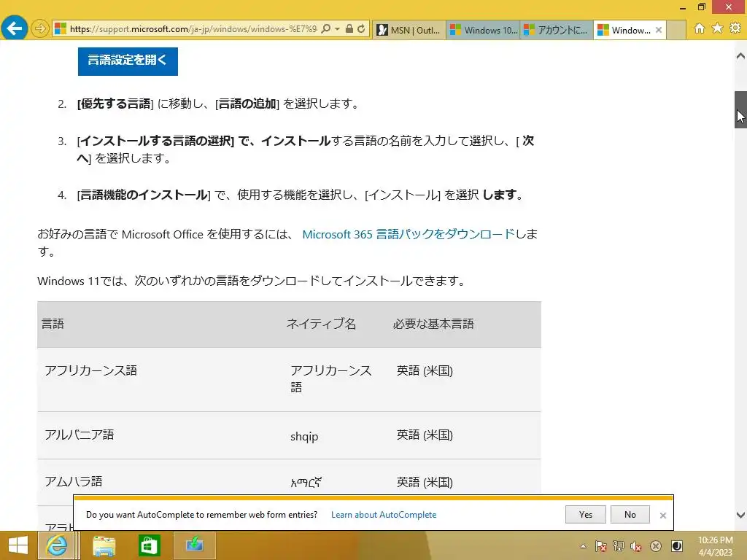Click 英語 (米国) in the アフリカーンス語 row
This screenshot has height=560, width=747.
425,370
